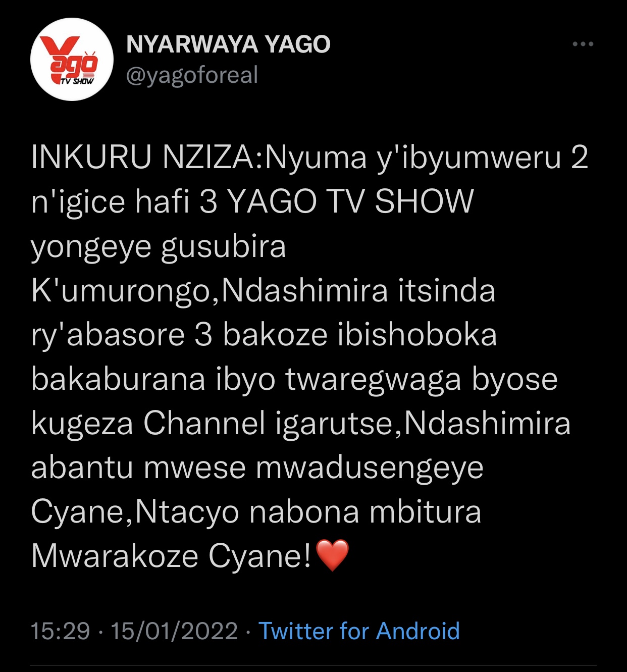The height and width of the screenshot is (672, 627).
Task: Visit the @yagoforeal handle
Action: (192, 75)
